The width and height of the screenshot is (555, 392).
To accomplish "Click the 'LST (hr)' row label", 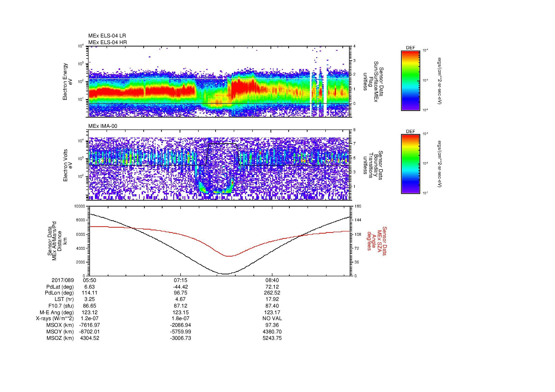I will coord(64,300).
